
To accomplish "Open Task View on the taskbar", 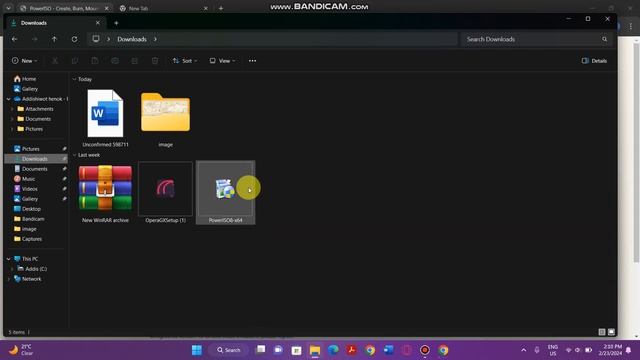I will point(260,350).
